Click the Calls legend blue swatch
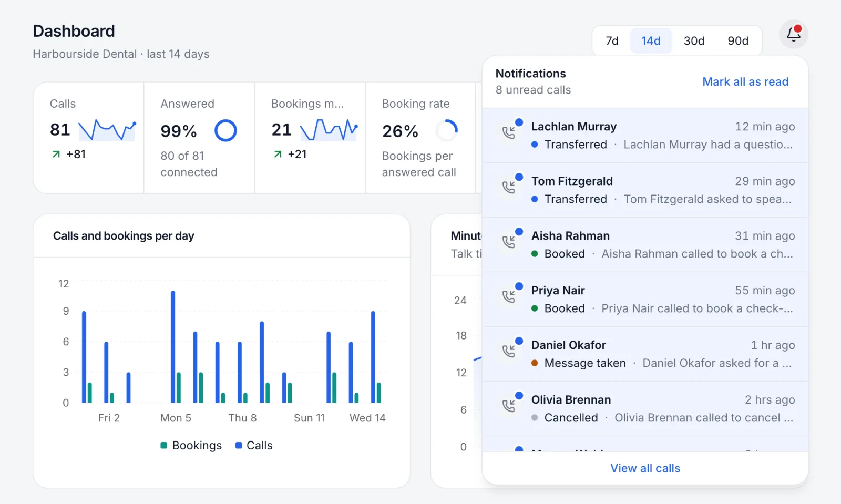This screenshot has width=841, height=504. [x=239, y=446]
